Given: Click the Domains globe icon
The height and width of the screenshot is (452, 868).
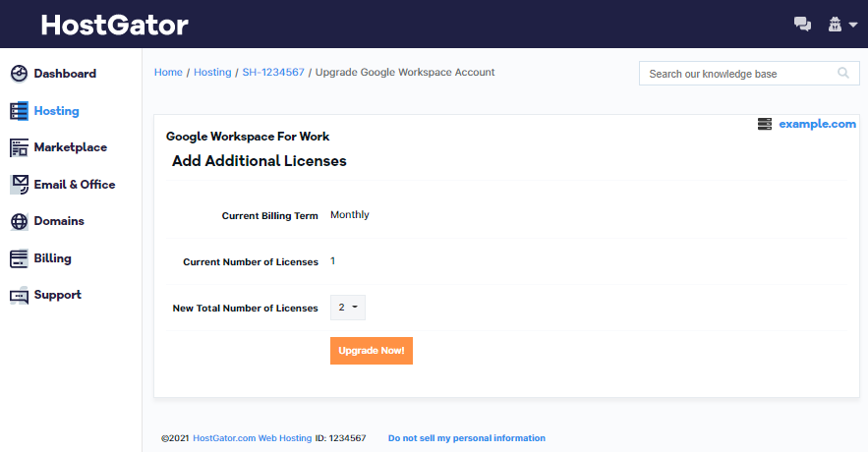Looking at the screenshot, I should pyautogui.click(x=19, y=221).
